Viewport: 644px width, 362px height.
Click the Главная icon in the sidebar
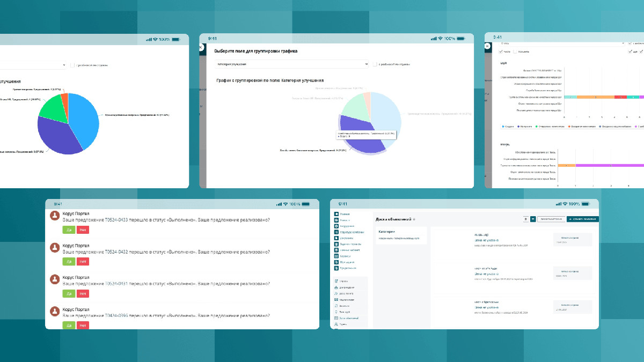pos(336,214)
